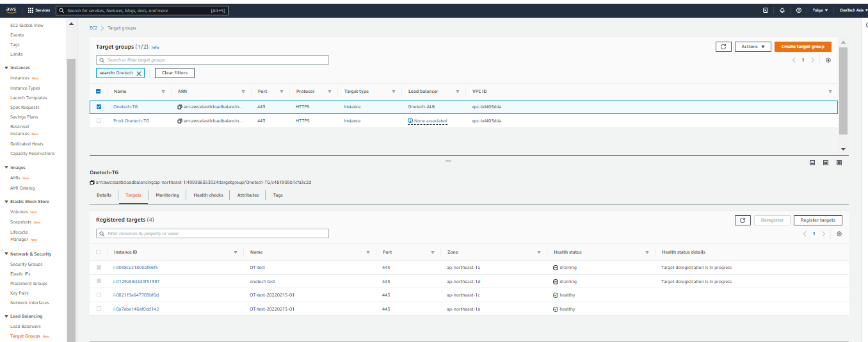Collapse the Elastic Block Store section
Screen dimensions: 868x342
(6, 202)
